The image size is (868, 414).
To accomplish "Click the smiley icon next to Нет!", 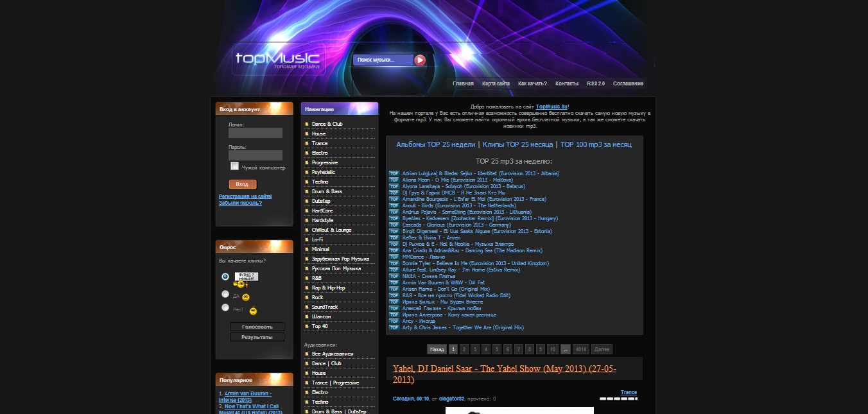I will point(253,311).
